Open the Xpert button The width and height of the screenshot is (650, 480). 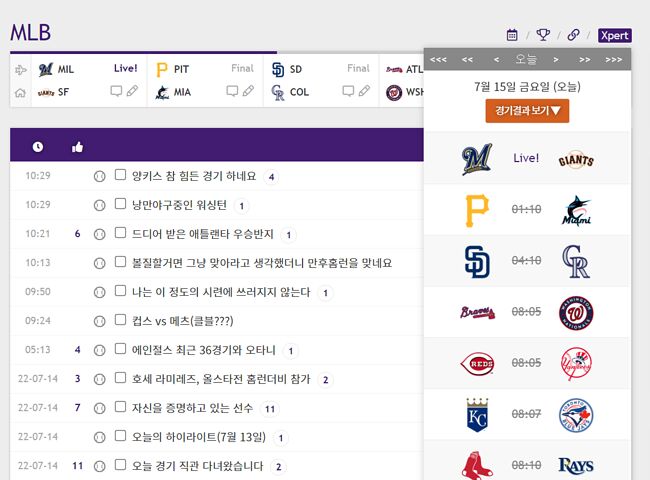pyautogui.click(x=615, y=35)
